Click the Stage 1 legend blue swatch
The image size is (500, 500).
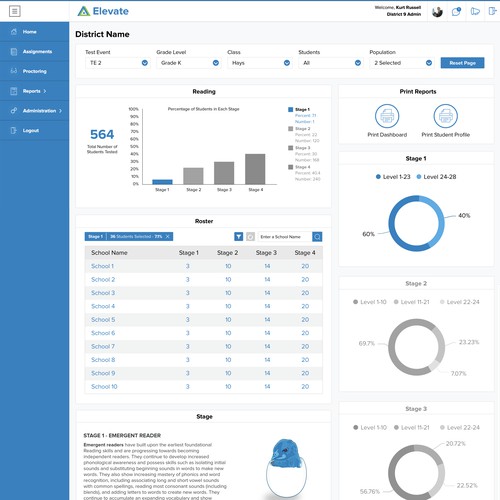click(x=290, y=109)
